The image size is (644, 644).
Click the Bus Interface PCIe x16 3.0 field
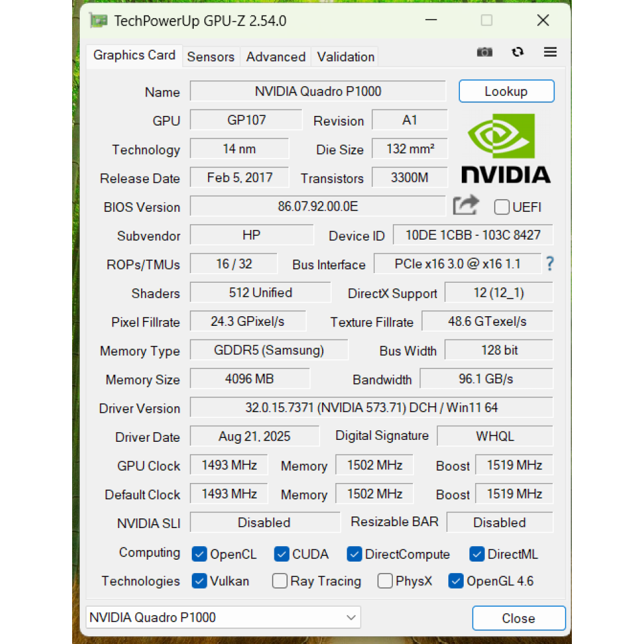point(457,263)
